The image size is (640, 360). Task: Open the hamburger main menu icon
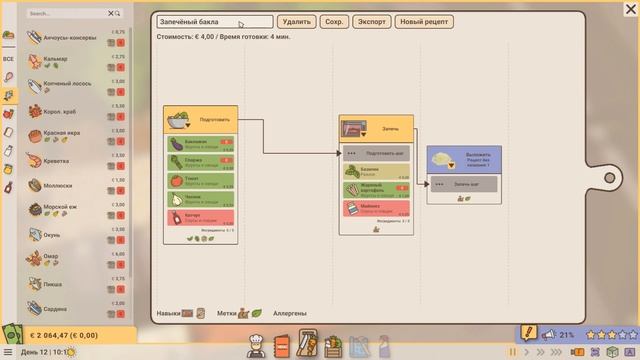click(x=8, y=352)
